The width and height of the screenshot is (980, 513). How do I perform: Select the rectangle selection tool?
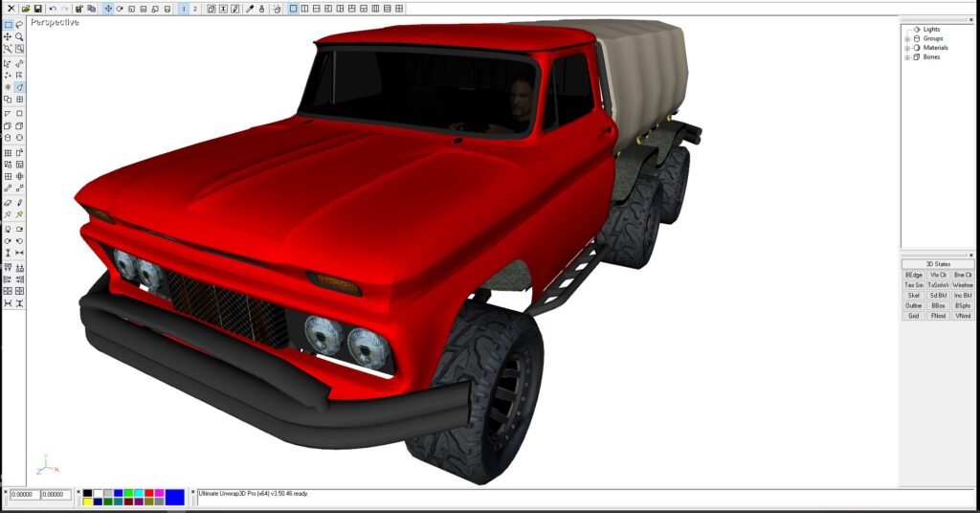(x=8, y=25)
